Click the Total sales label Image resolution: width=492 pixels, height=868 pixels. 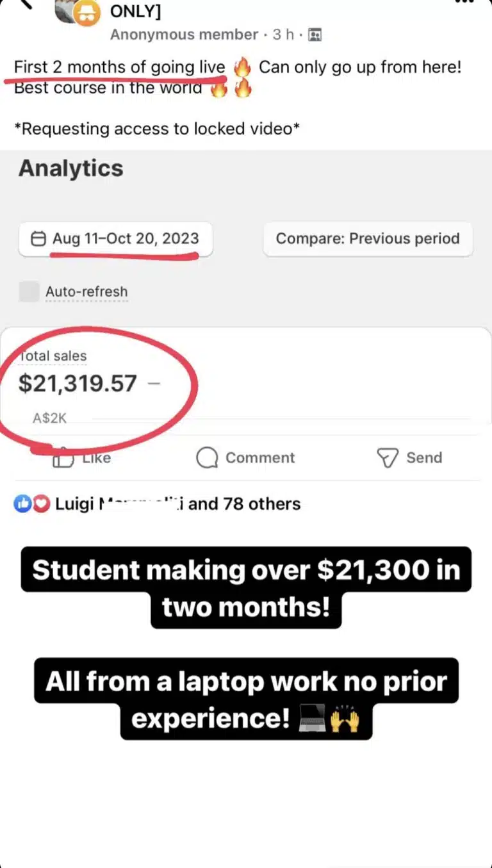point(53,356)
